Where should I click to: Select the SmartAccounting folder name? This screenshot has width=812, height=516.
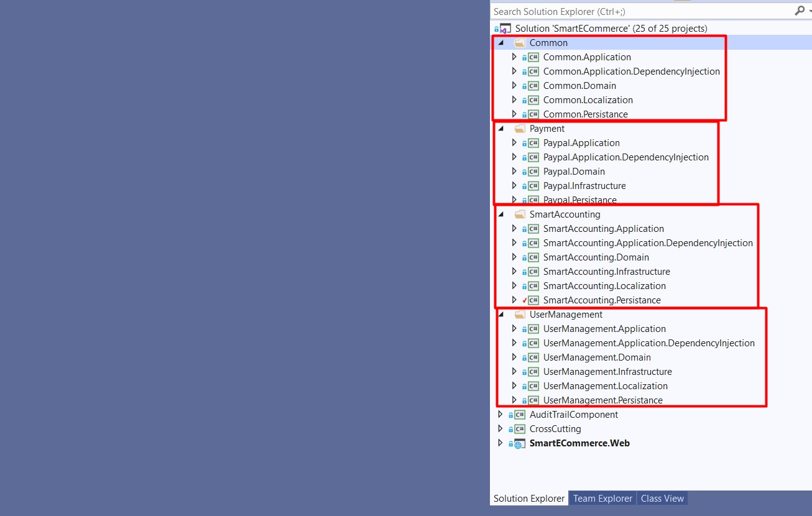pos(565,214)
